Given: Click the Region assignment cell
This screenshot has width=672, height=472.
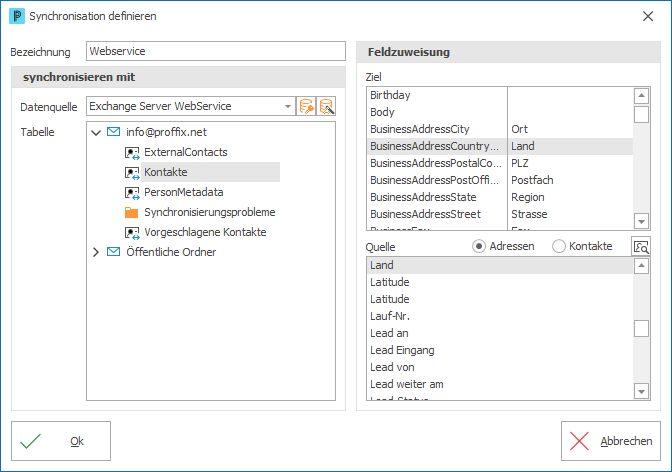Looking at the screenshot, I should (570, 197).
